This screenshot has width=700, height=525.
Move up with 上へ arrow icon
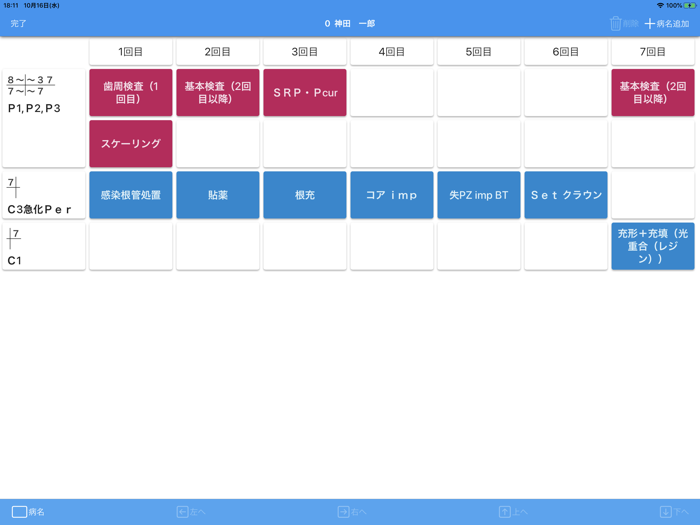click(504, 512)
